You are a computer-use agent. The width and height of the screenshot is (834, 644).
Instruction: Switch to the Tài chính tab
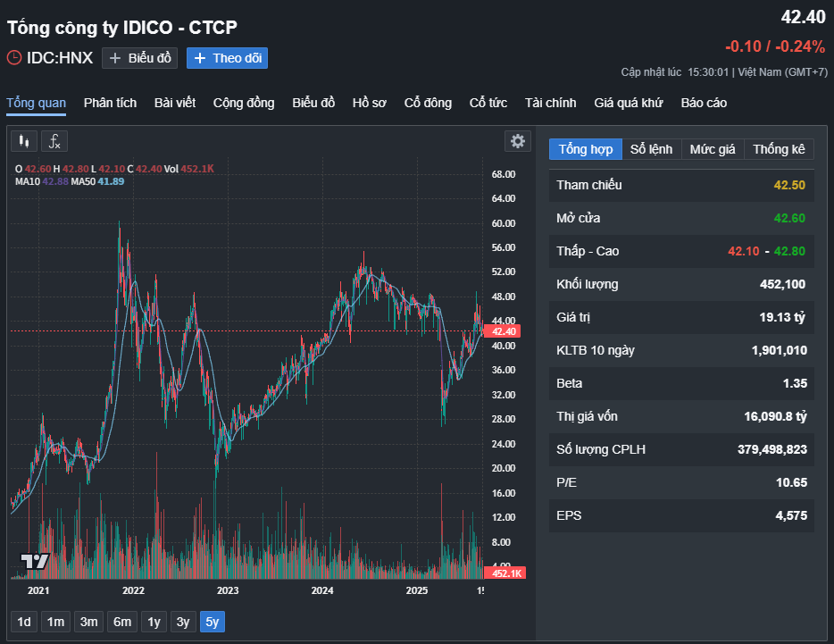551,103
